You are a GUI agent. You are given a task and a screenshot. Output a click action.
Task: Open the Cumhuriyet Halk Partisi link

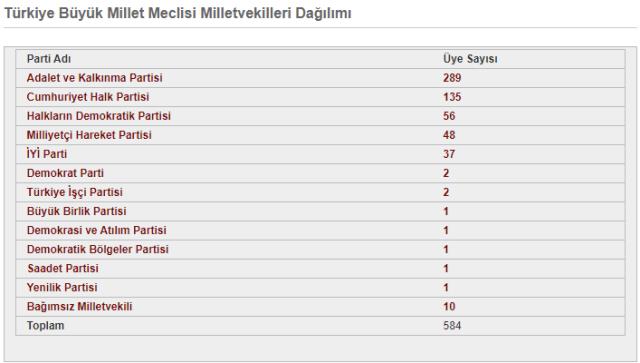88,97
